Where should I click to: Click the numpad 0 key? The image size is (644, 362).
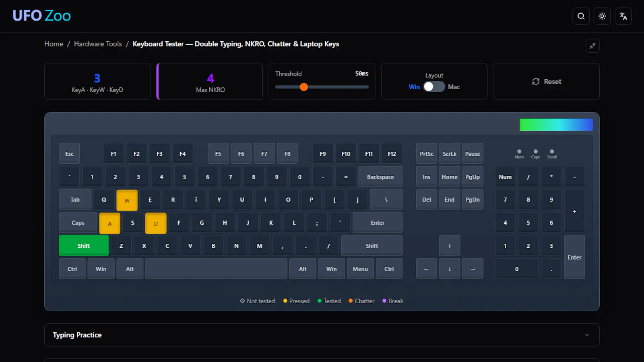pyautogui.click(x=517, y=269)
